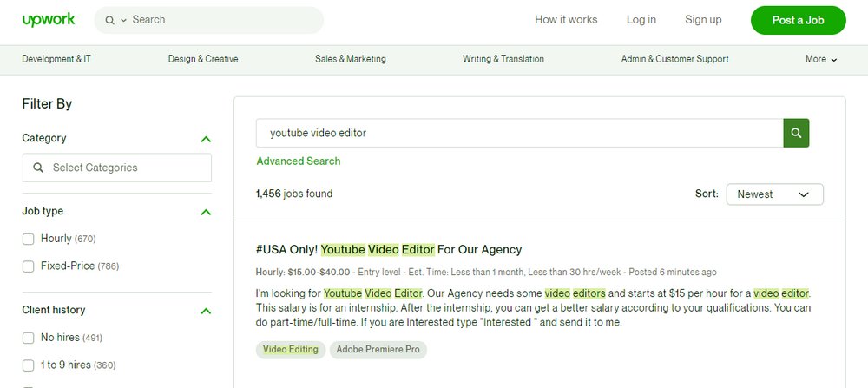Open Admin & Customer Support menu
The image size is (868, 388).
click(x=674, y=59)
